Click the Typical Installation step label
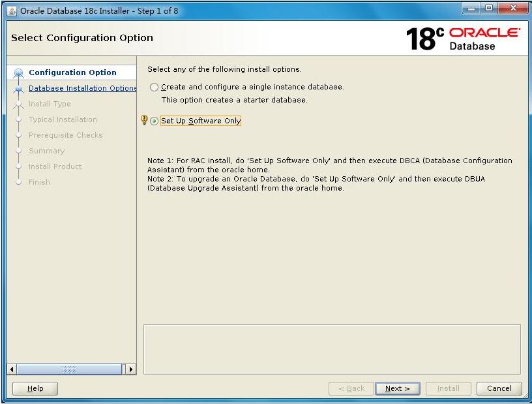This screenshot has width=532, height=404. [x=63, y=119]
